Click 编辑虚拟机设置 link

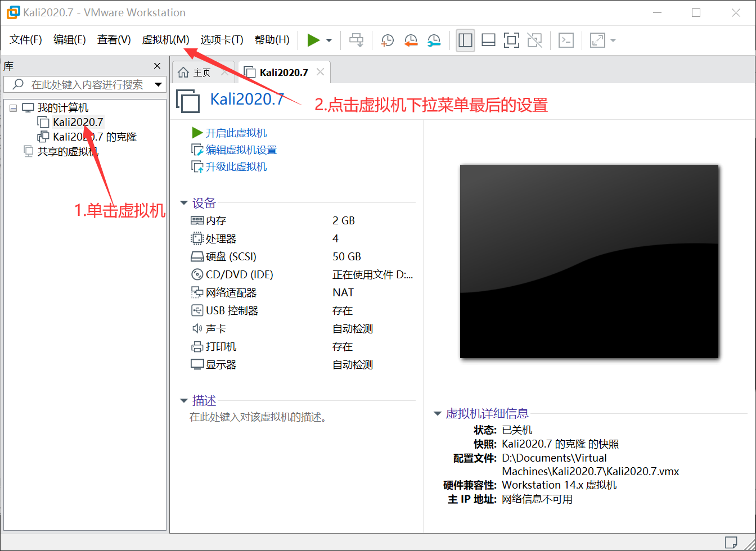pos(233,150)
